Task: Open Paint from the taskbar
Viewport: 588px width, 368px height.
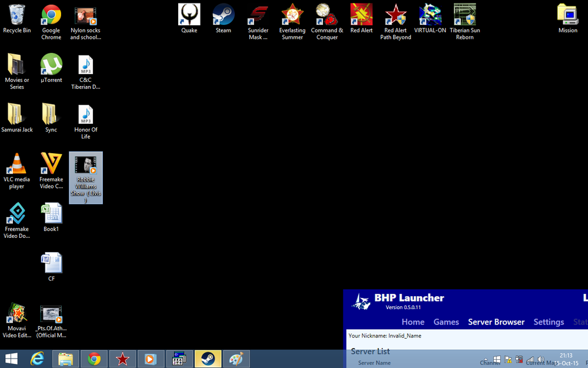Action: pyautogui.click(x=236, y=359)
